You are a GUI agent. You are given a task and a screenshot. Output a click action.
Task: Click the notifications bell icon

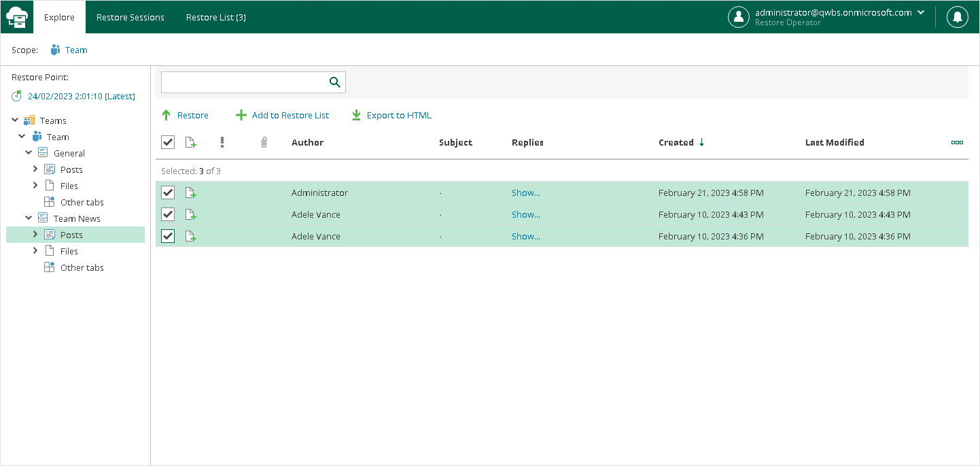(958, 17)
